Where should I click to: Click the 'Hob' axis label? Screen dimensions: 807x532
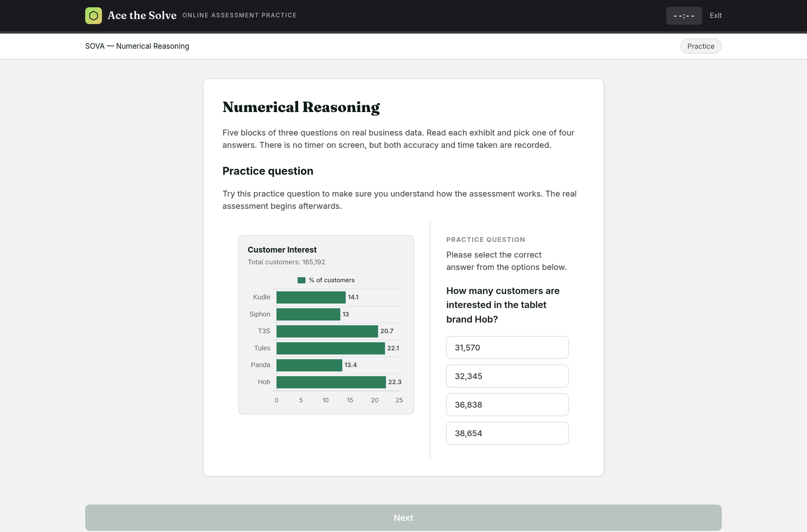tap(264, 382)
